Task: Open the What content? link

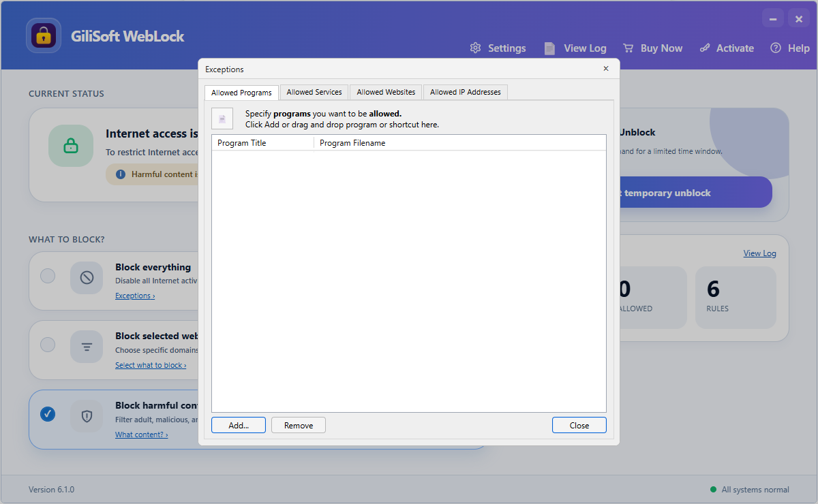Action: (x=141, y=435)
